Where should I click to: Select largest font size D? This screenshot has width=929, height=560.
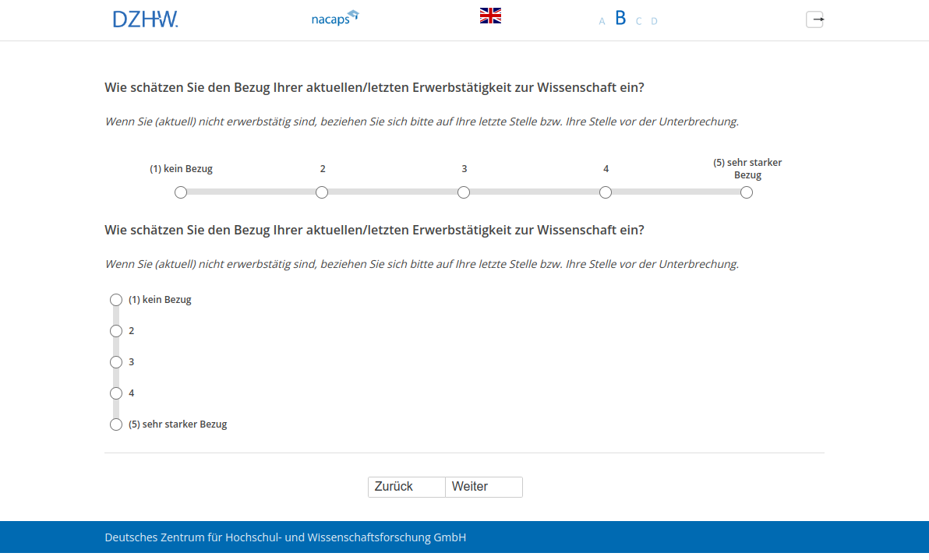click(654, 22)
